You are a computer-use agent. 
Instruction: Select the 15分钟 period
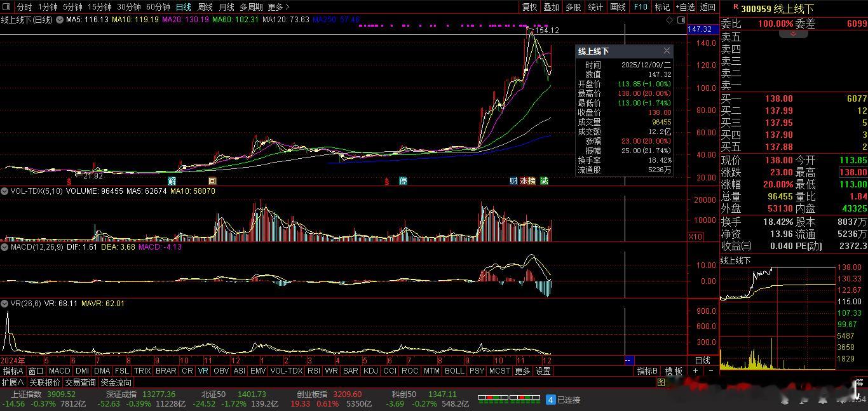click(x=100, y=7)
